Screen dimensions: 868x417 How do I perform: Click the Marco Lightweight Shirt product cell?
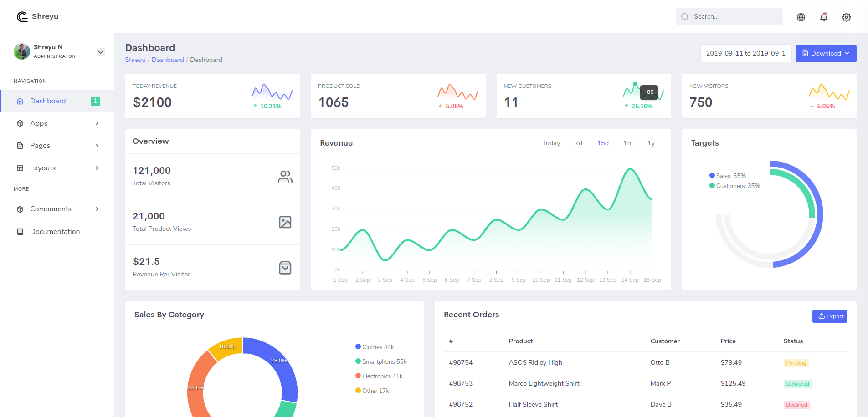coord(544,383)
